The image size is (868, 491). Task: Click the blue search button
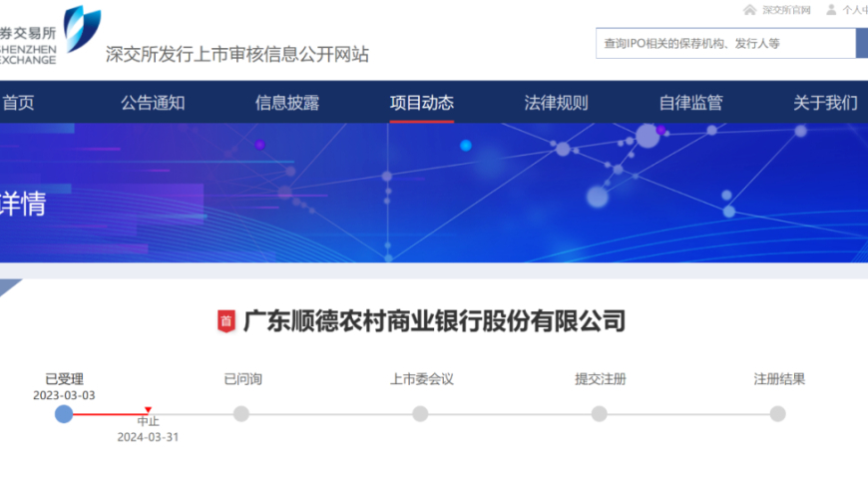tap(862, 43)
